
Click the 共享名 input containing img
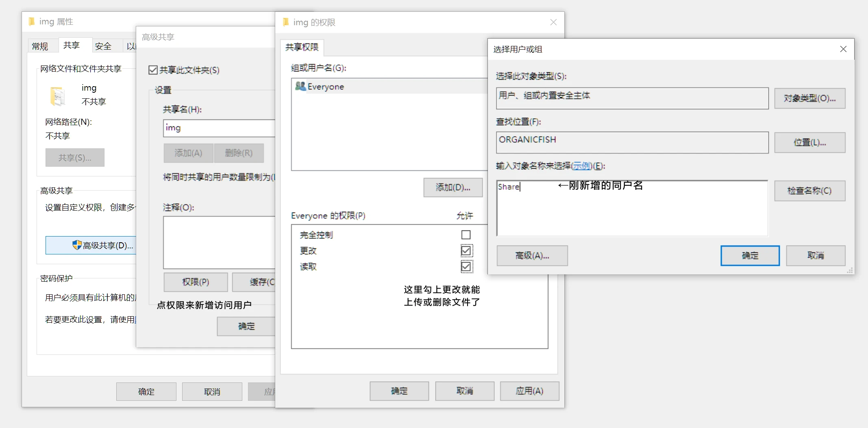(x=220, y=128)
